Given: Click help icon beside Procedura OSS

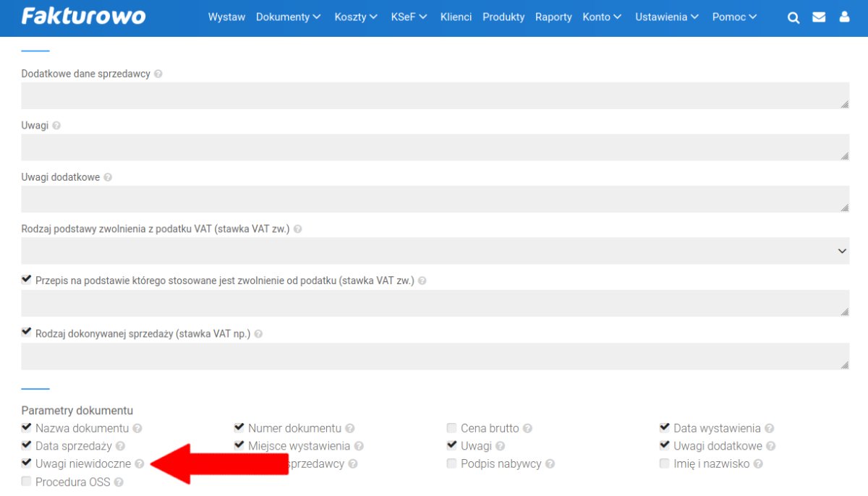Looking at the screenshot, I should 119,482.
